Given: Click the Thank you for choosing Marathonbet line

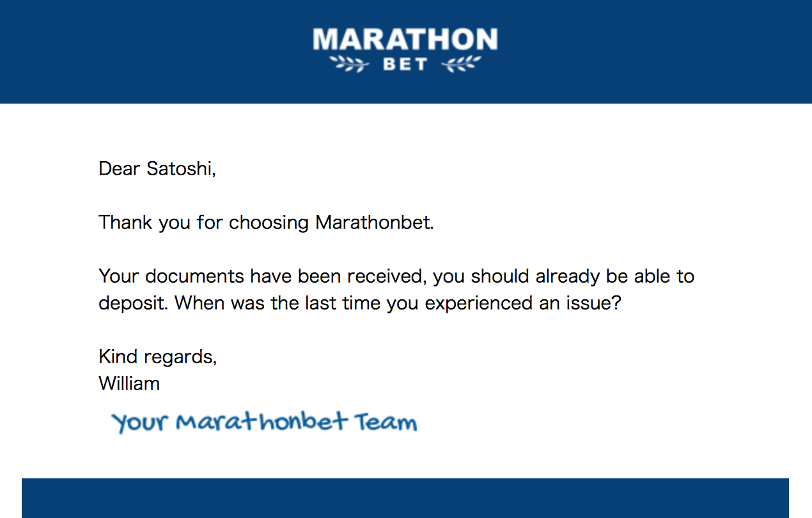Looking at the screenshot, I should [x=266, y=223].
